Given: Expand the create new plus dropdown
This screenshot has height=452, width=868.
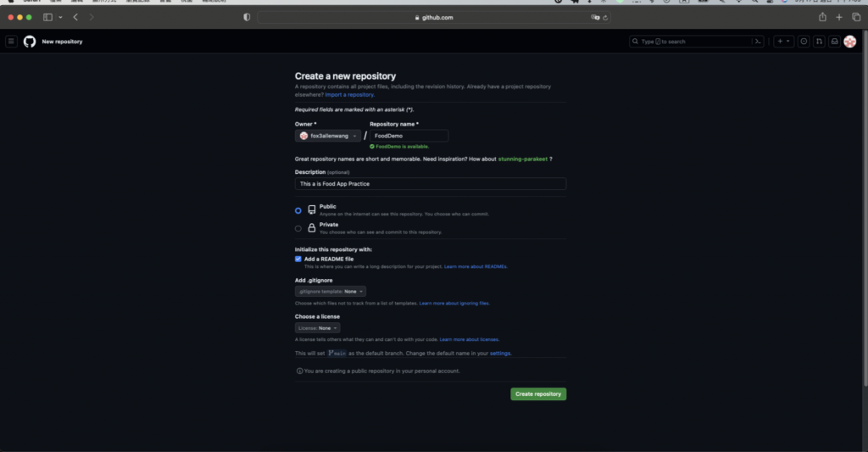Looking at the screenshot, I should tap(784, 42).
